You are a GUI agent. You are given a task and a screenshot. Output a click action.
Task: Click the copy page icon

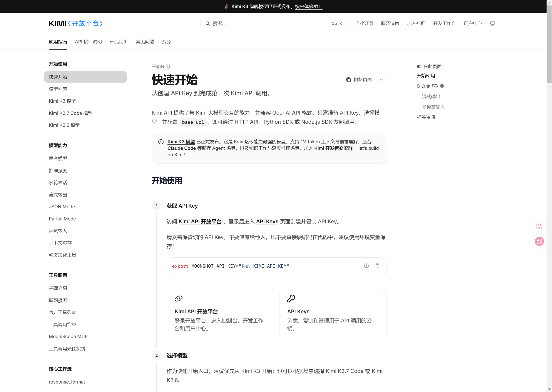click(x=348, y=80)
